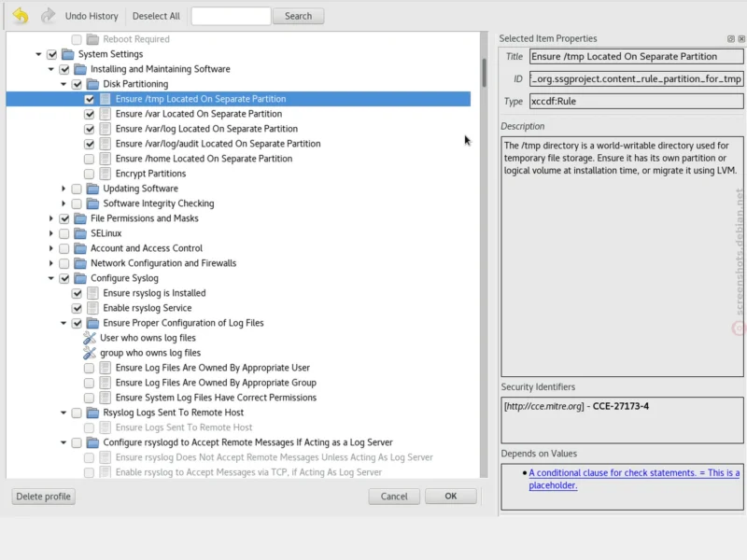Click the Ensure Proper Configuration of Log Files folder icon

pyautogui.click(x=92, y=323)
